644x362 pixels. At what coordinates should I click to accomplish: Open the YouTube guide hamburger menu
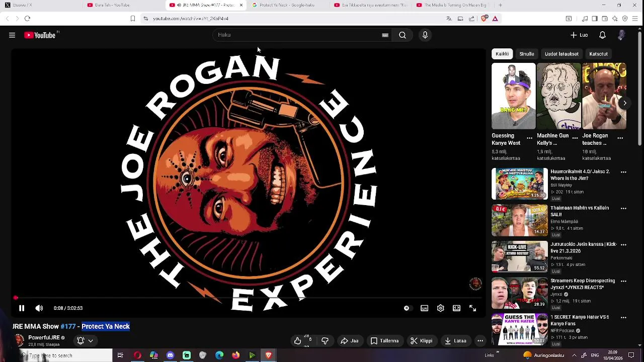tap(12, 35)
